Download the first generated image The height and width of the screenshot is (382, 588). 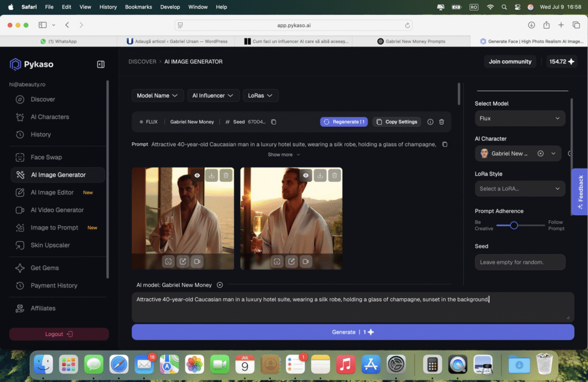(211, 176)
